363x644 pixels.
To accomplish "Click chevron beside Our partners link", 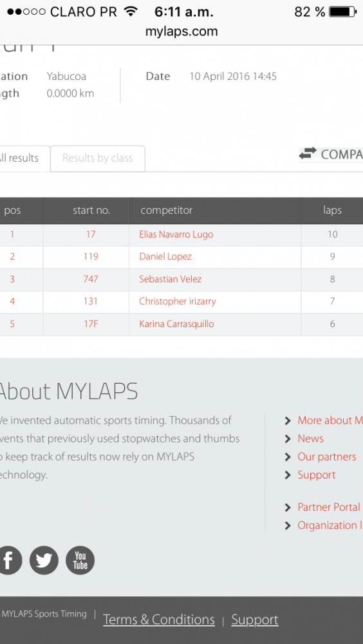I will (288, 457).
